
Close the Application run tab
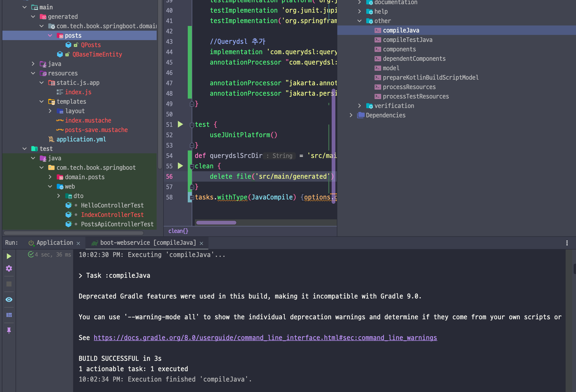coord(78,243)
